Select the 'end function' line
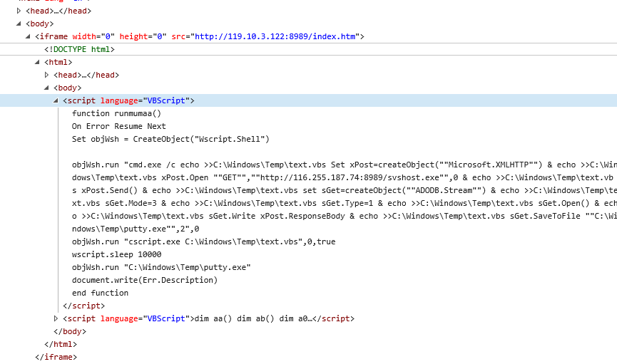The image size is (617, 364). (100, 293)
